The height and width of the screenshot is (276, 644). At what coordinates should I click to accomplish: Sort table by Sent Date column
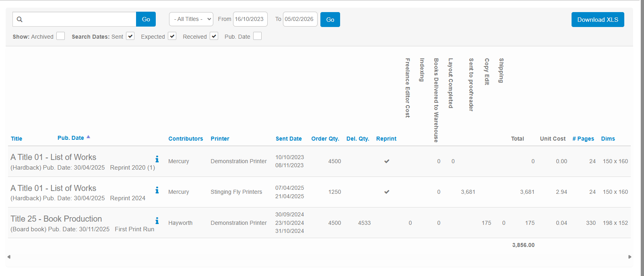289,139
